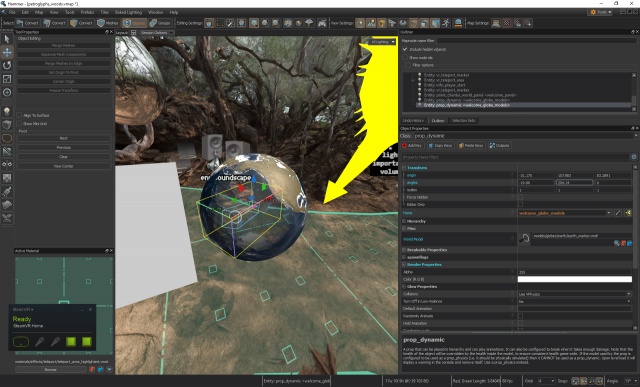Viewport: 640px width, 387px height.
Task: Click the Merge Meshes button
Action: (x=64, y=45)
